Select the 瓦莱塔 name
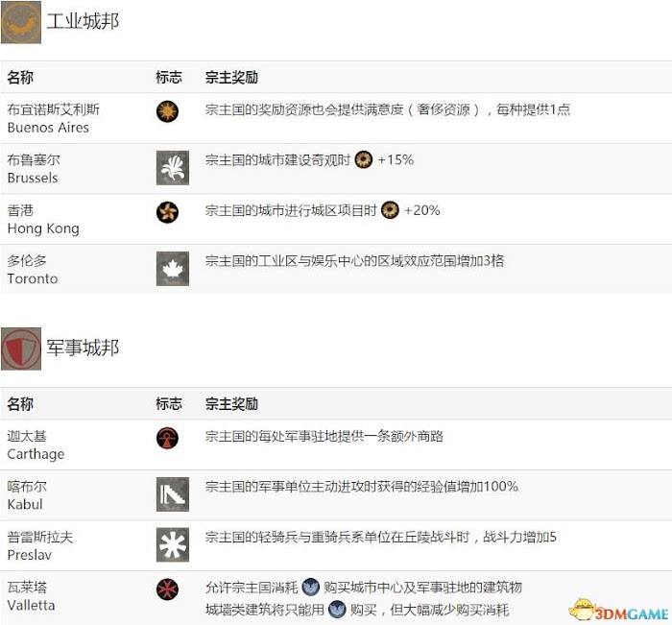 click(x=27, y=588)
